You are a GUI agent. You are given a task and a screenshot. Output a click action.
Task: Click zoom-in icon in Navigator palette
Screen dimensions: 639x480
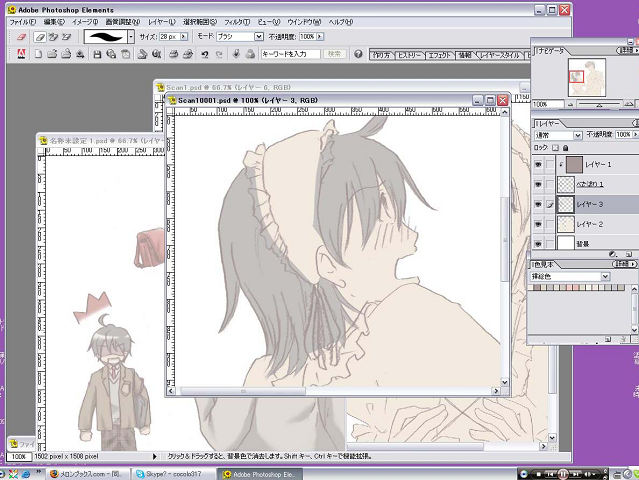(x=629, y=104)
